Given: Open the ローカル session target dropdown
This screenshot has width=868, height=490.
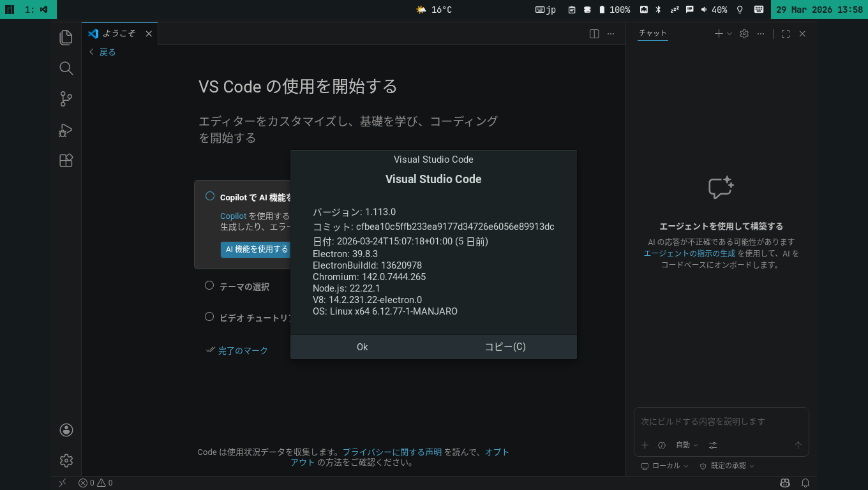Looking at the screenshot, I should point(665,466).
